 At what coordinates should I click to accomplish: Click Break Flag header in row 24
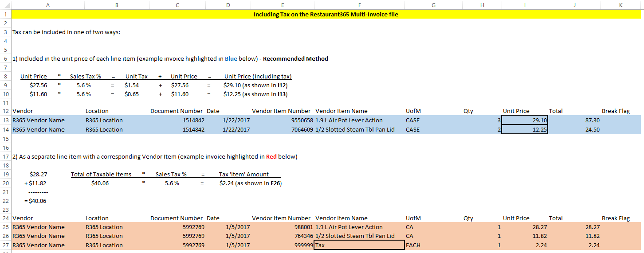coord(616,218)
